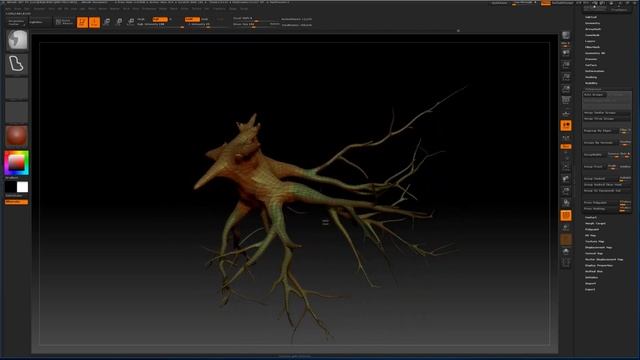Expand the Deformation subpalette
640x360 pixels.
(x=594, y=71)
